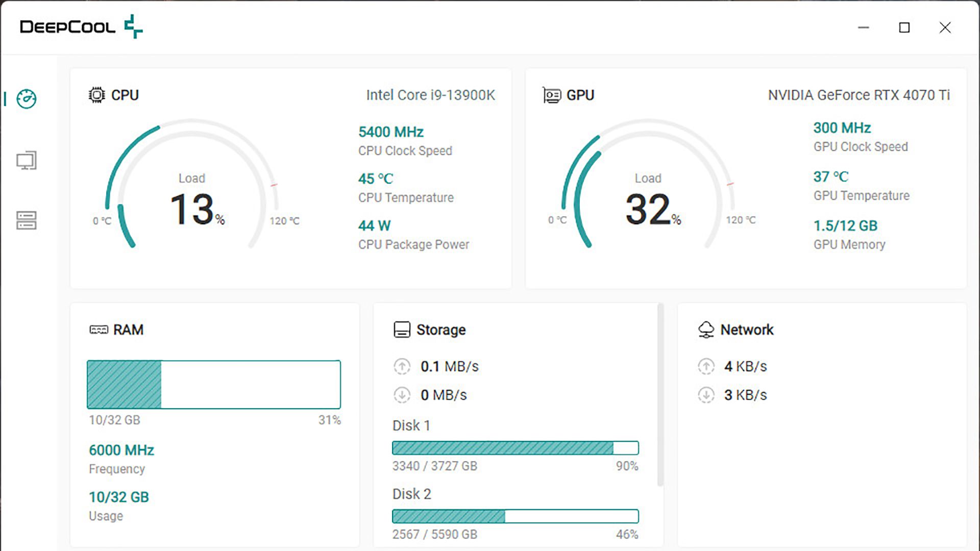Click the RAM module icon
Viewport: 980px width, 551px height.
coord(99,330)
